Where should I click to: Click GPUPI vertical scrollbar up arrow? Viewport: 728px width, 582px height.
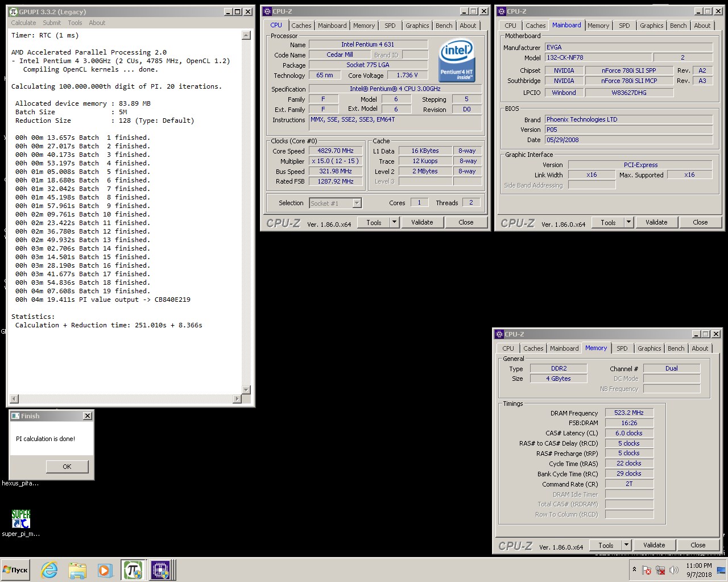246,35
